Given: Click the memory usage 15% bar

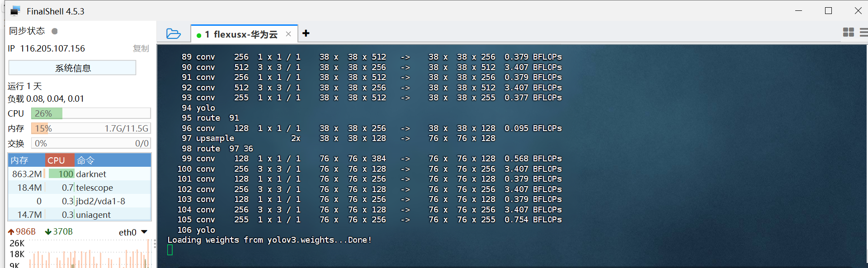Looking at the screenshot, I should pyautogui.click(x=91, y=128).
